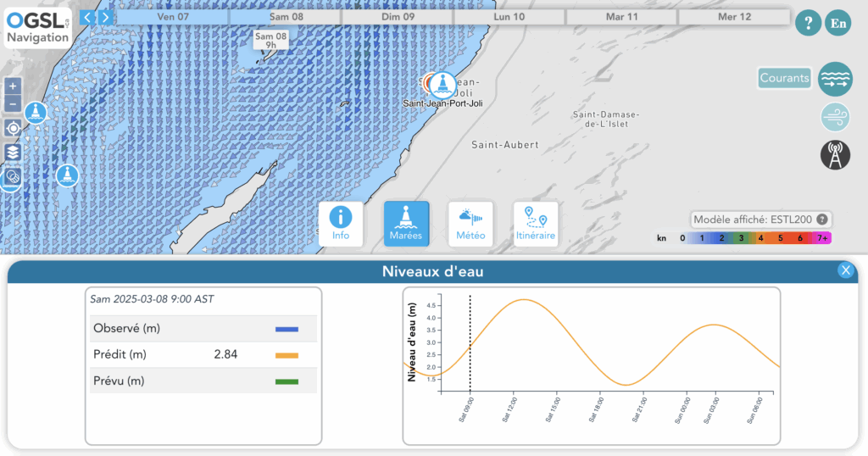This screenshot has width=868, height=456.
Task: Open the help question mark button
Action: point(808,23)
